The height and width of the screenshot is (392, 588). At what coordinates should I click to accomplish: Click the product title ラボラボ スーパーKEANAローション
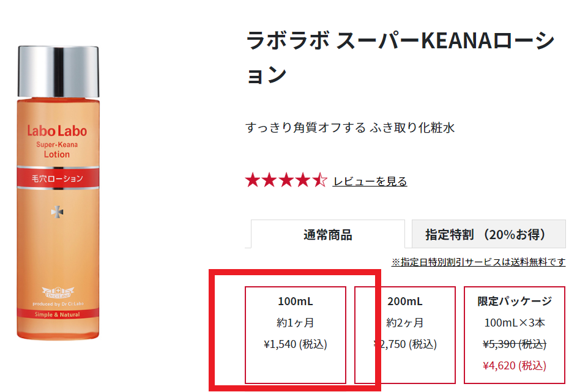click(x=400, y=57)
